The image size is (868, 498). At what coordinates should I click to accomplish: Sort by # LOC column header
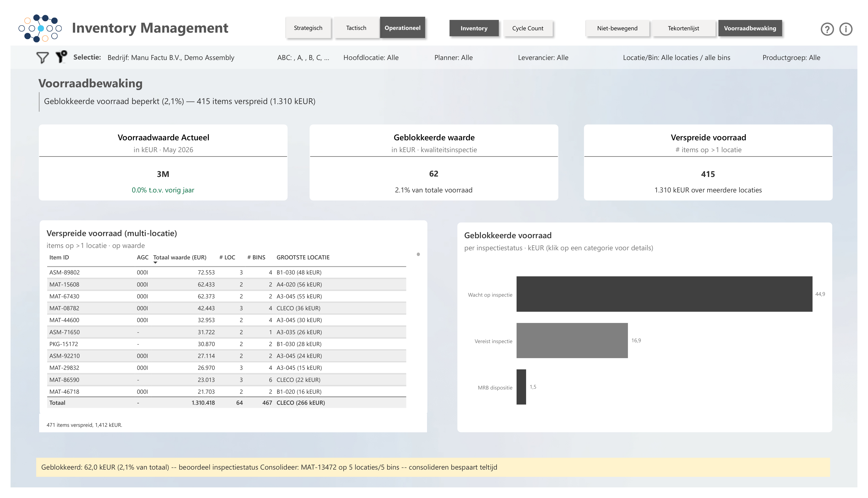point(227,257)
